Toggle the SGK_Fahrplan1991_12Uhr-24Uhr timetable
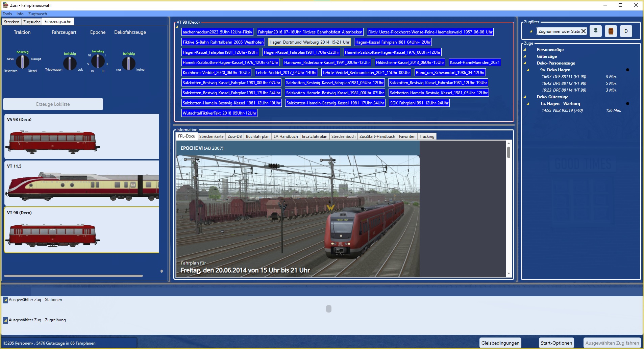This screenshot has width=644, height=349. click(419, 103)
